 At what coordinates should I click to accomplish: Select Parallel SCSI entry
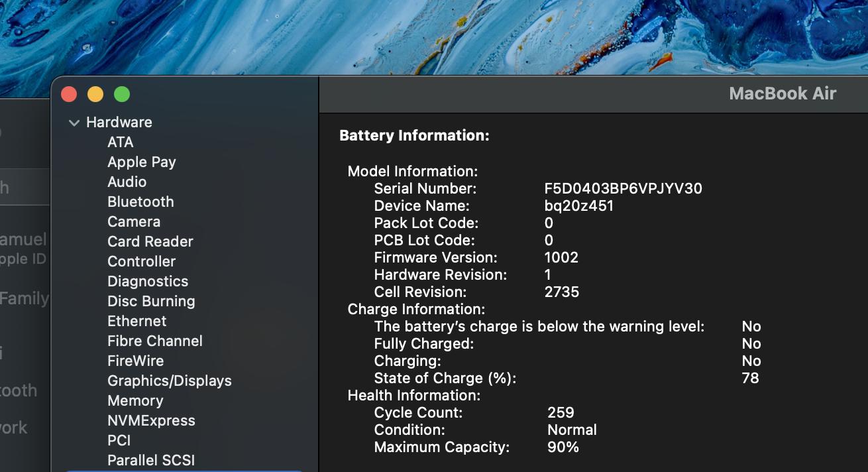(151, 460)
